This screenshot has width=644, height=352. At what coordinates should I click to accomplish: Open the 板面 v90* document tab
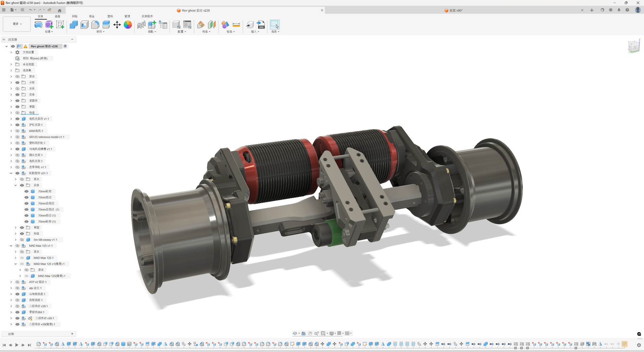point(455,10)
